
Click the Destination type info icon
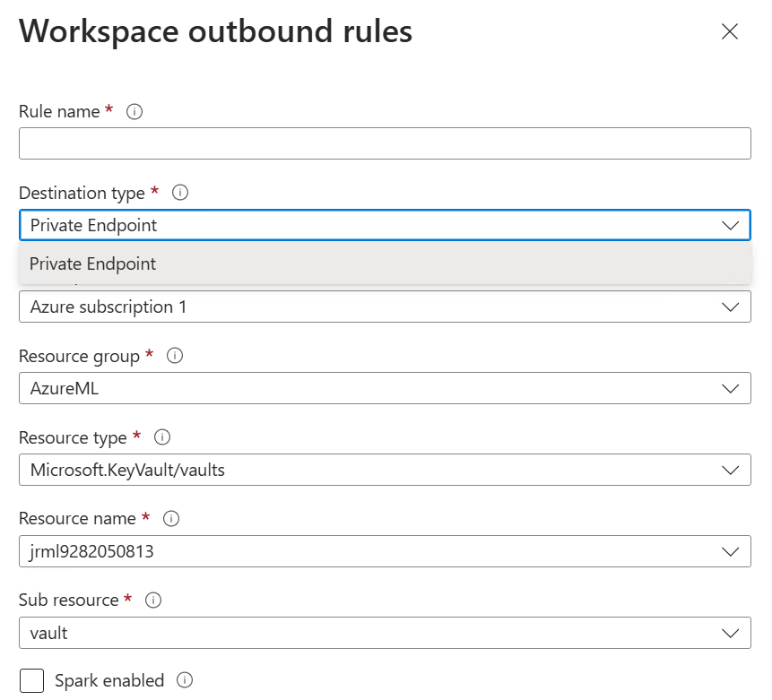179,193
